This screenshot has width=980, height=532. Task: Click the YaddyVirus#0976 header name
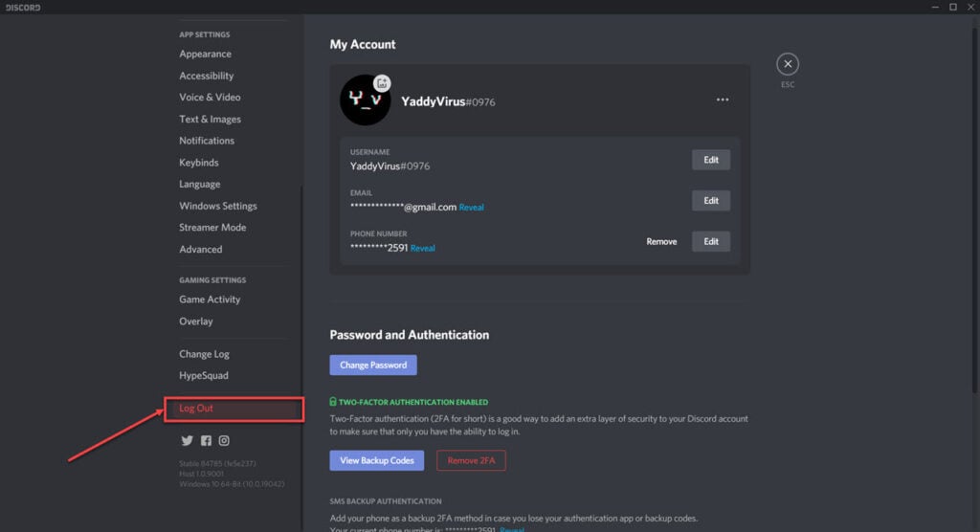click(x=448, y=101)
